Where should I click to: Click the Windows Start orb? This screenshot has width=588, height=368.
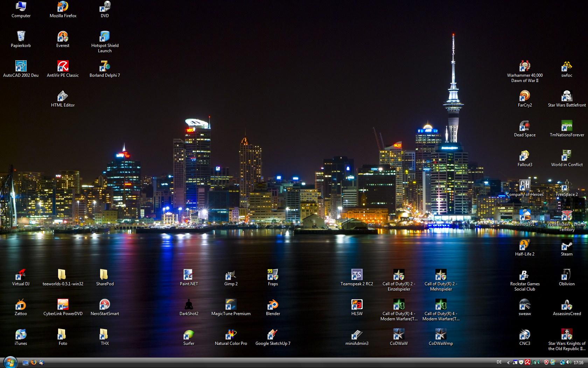pos(10,362)
